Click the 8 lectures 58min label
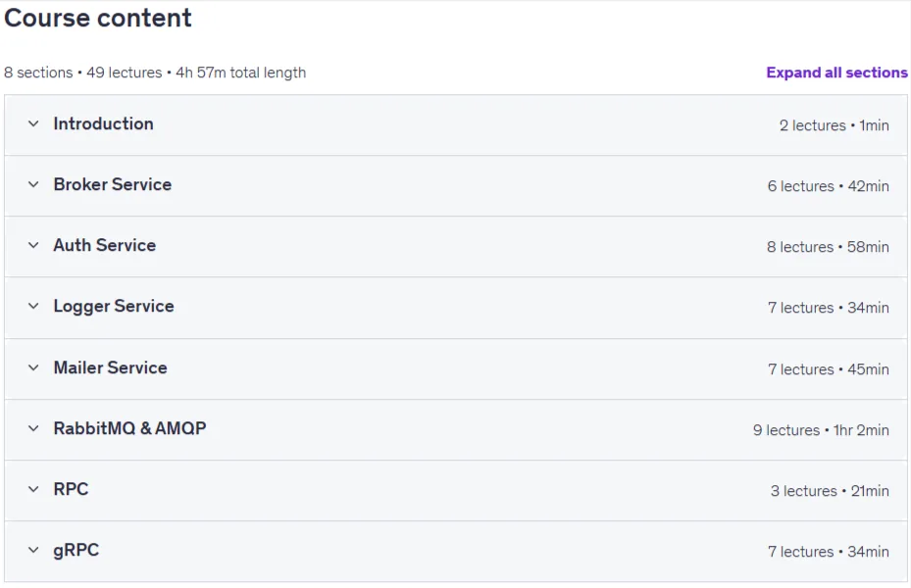911x588 pixels. point(828,247)
